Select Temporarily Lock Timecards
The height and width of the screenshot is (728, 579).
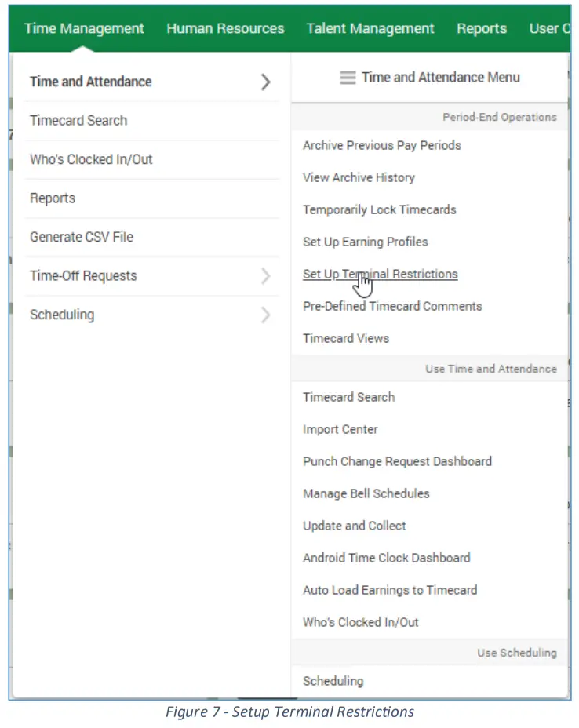point(379,209)
